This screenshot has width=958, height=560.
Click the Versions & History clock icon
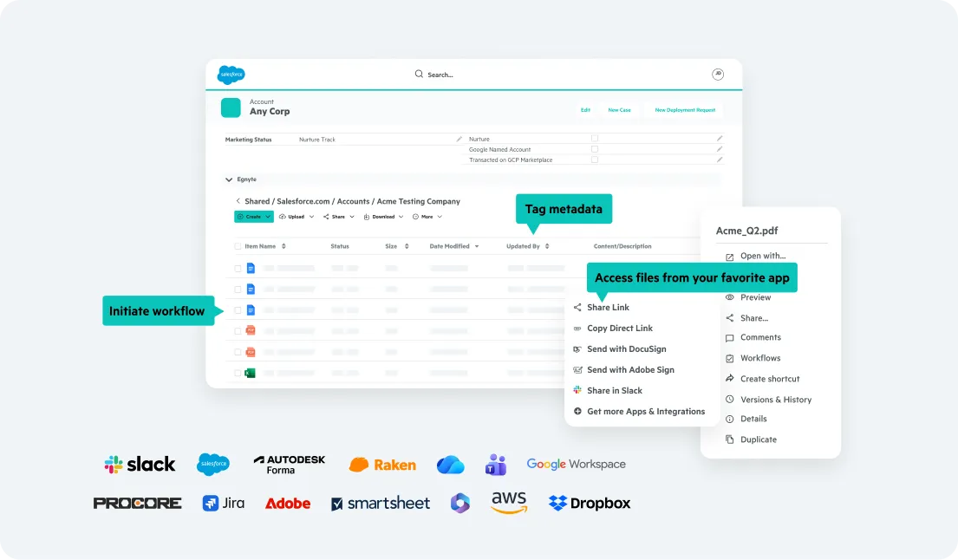click(729, 400)
